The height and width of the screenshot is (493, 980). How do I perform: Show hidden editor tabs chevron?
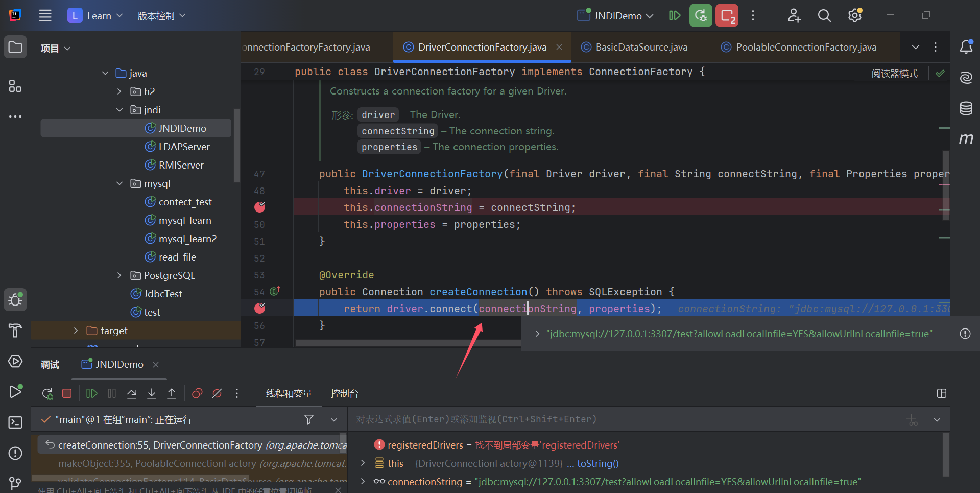(x=916, y=47)
